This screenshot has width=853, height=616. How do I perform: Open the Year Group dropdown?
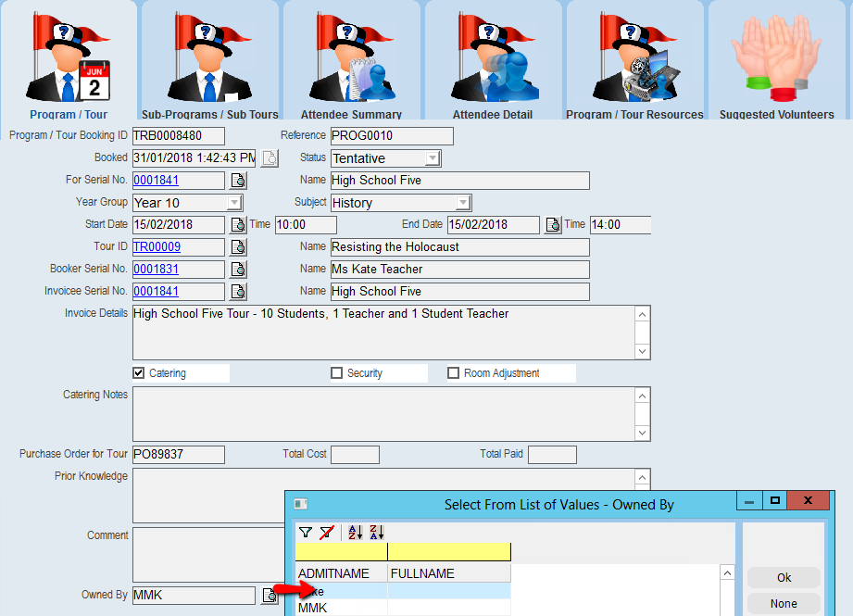[234, 203]
